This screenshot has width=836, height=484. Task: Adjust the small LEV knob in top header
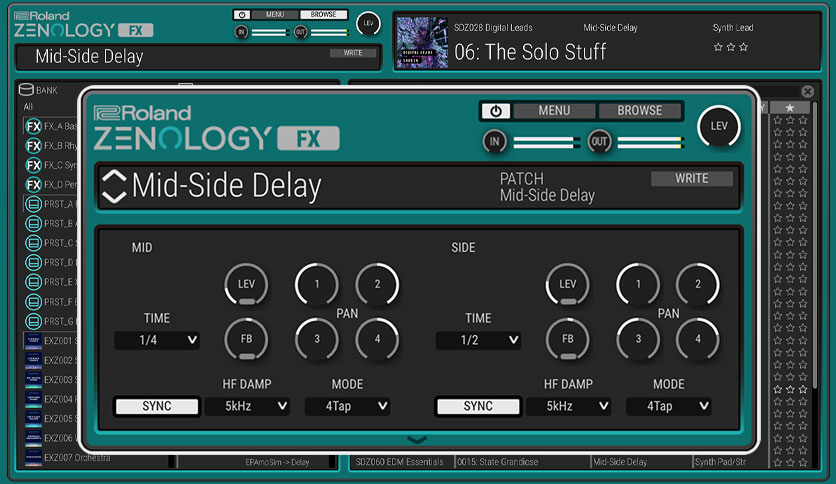click(x=368, y=23)
